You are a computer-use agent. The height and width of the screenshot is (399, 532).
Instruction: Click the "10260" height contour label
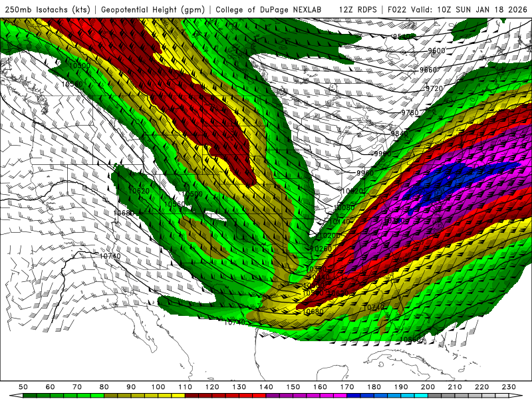tap(321, 249)
